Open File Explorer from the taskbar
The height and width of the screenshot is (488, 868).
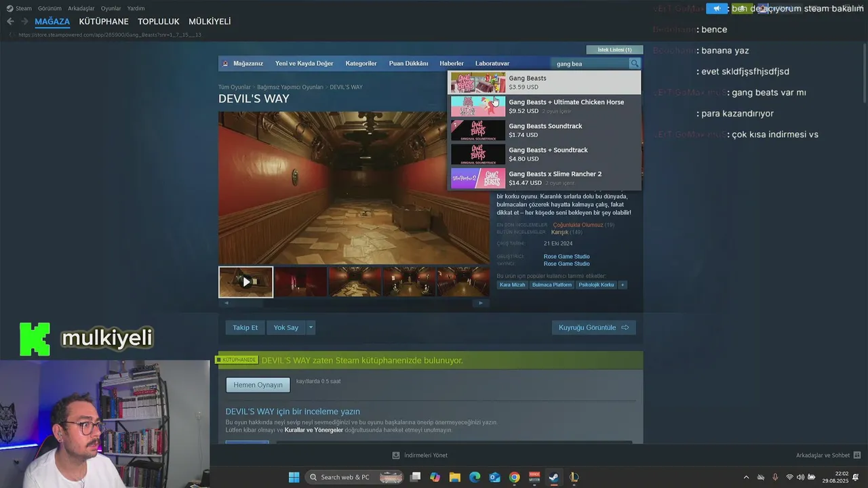[x=455, y=477]
